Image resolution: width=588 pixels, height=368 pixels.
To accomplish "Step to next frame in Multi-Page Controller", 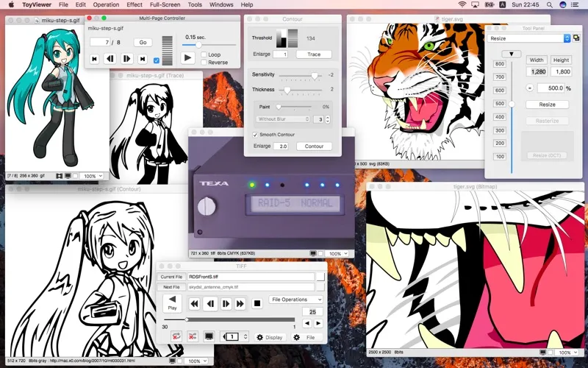I will [x=126, y=59].
